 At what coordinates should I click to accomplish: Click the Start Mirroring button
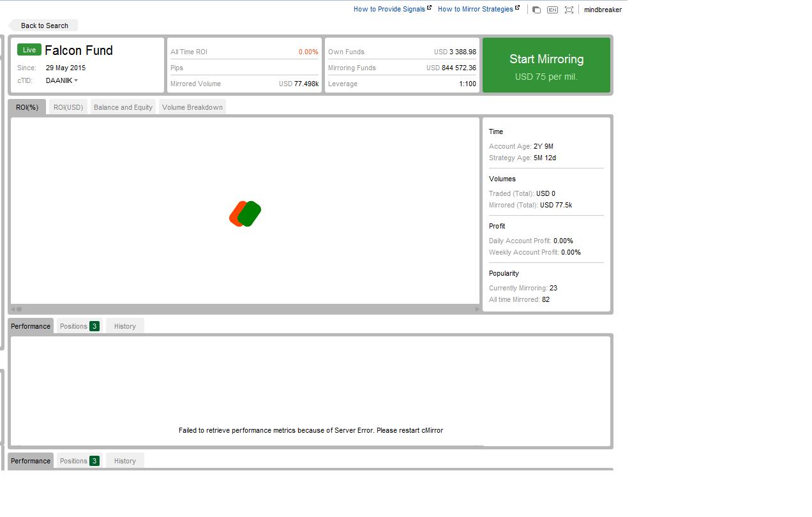tap(546, 65)
